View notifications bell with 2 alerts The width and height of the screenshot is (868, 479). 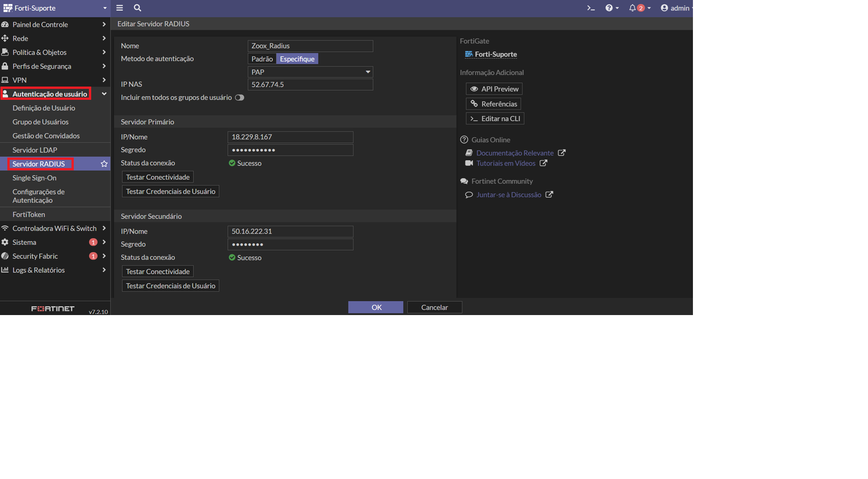639,8
